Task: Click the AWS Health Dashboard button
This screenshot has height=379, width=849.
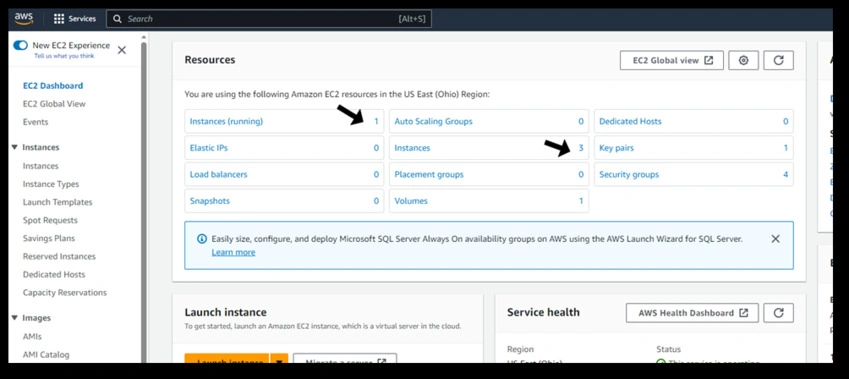Action: 692,313
